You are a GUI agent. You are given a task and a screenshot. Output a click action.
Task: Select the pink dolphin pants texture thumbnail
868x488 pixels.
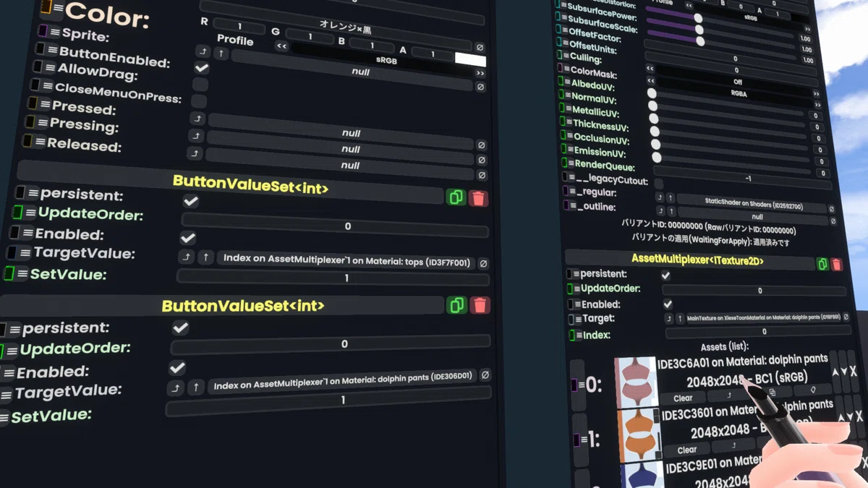click(x=636, y=381)
